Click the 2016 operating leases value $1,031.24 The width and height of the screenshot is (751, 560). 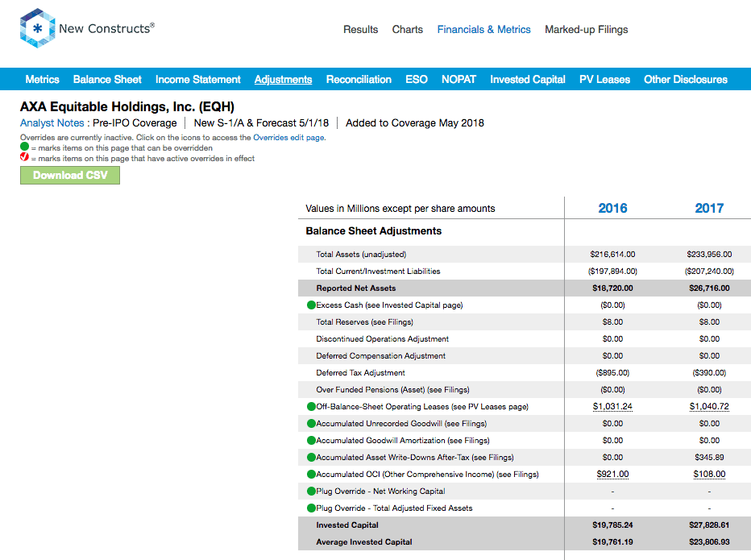(x=612, y=407)
